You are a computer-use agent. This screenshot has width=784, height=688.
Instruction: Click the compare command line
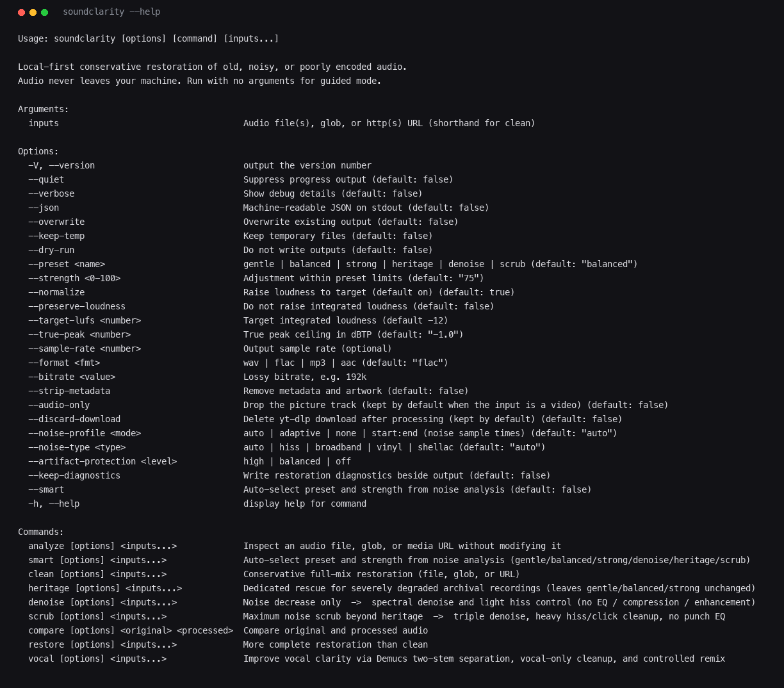click(131, 630)
